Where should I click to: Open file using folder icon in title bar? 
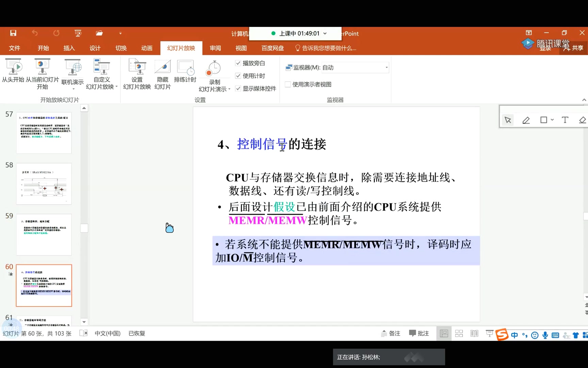pyautogui.click(x=99, y=33)
